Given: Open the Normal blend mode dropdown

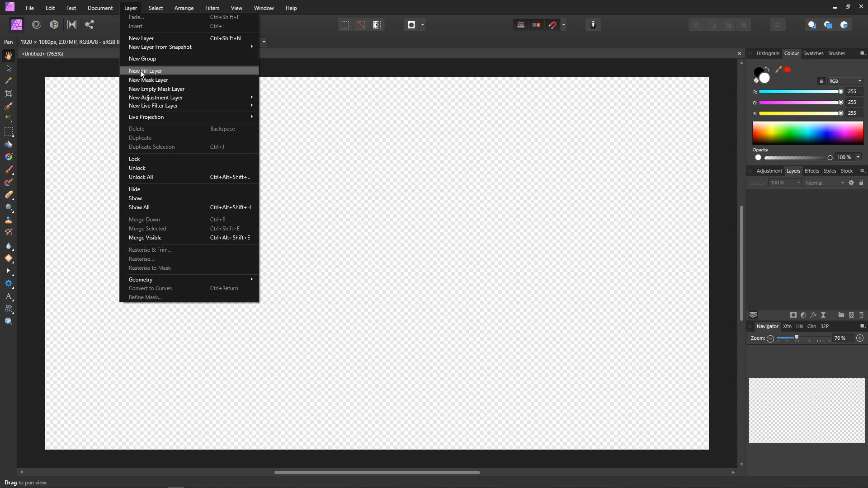Looking at the screenshot, I should (x=825, y=183).
